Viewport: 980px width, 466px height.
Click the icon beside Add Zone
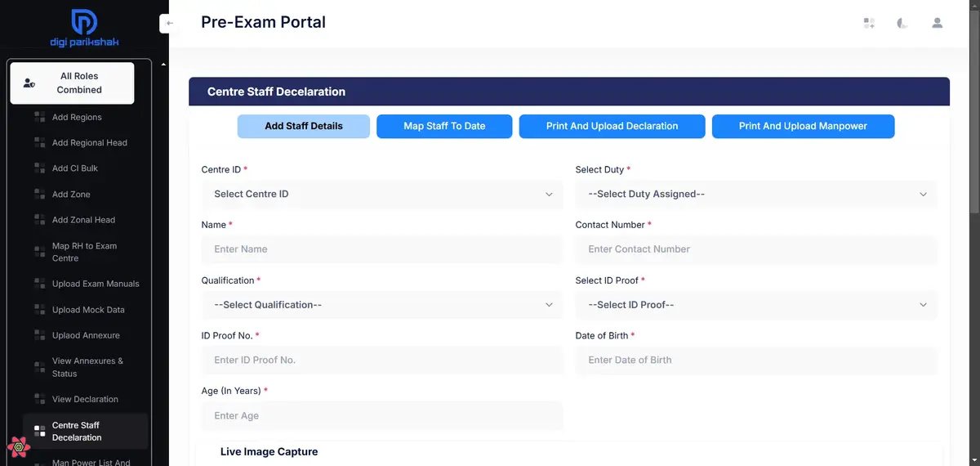[x=39, y=195]
